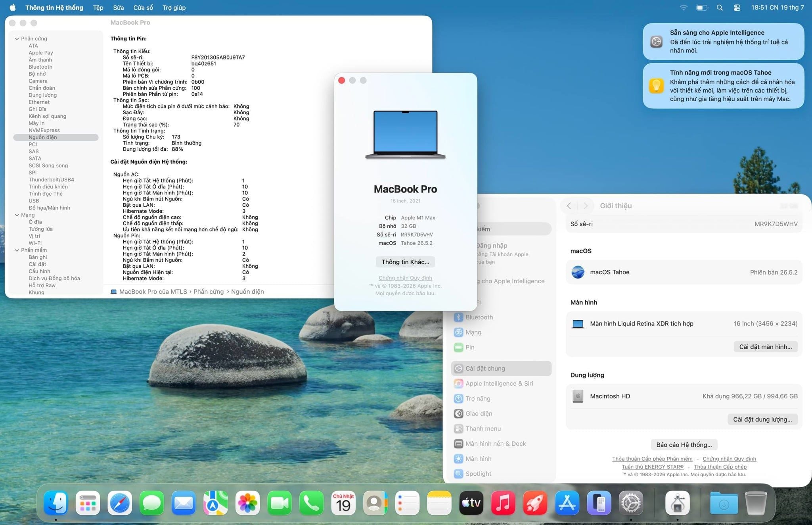Go back in System Settings navigation
Screen dimensions: 812x525
click(x=569, y=206)
